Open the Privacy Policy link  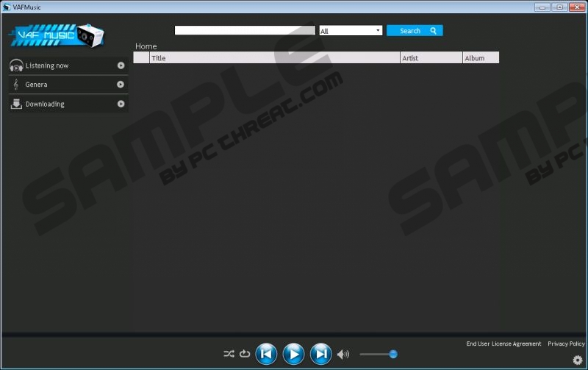pyautogui.click(x=566, y=344)
